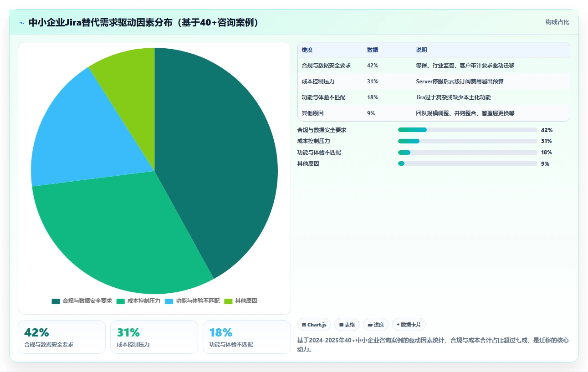Screen dimensions: 588x372
Task: Click the 数据卡片 tag chip
Action: (x=409, y=325)
